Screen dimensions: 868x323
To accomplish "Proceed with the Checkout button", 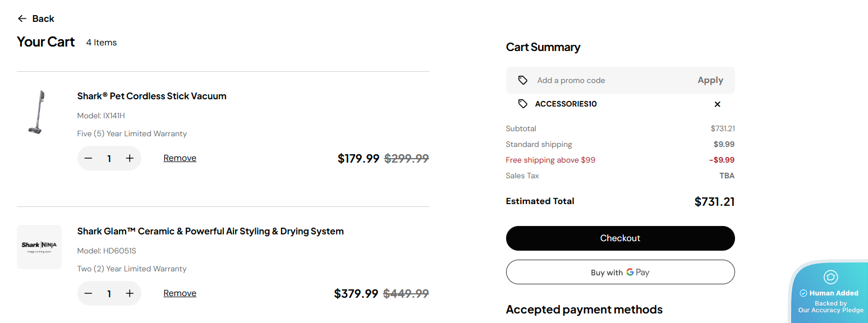I will [620, 238].
